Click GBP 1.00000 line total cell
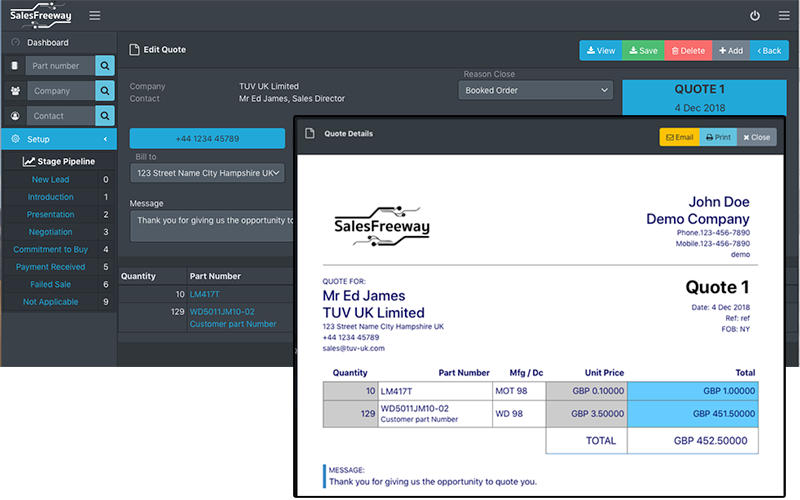The height and width of the screenshot is (500, 800). pos(693,391)
